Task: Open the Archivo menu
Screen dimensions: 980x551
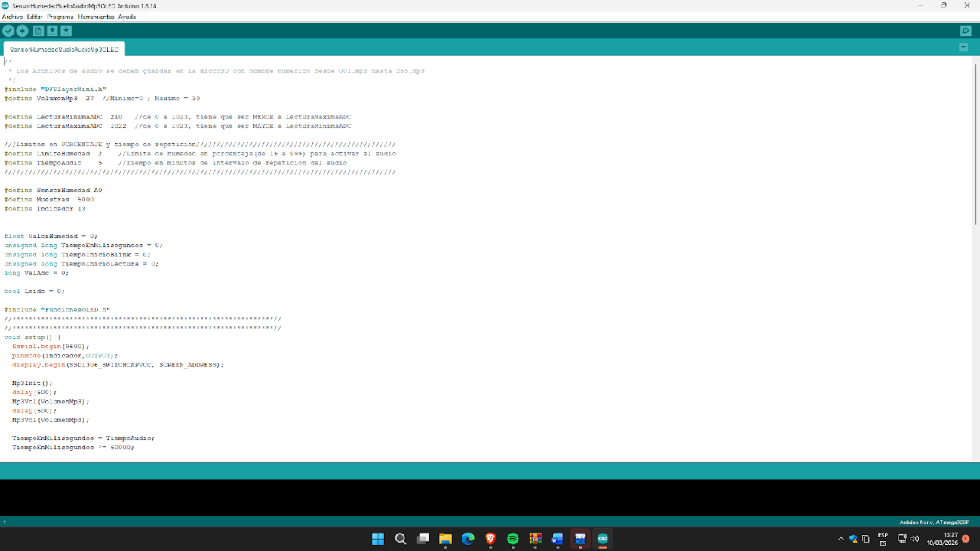Action: tap(12, 17)
